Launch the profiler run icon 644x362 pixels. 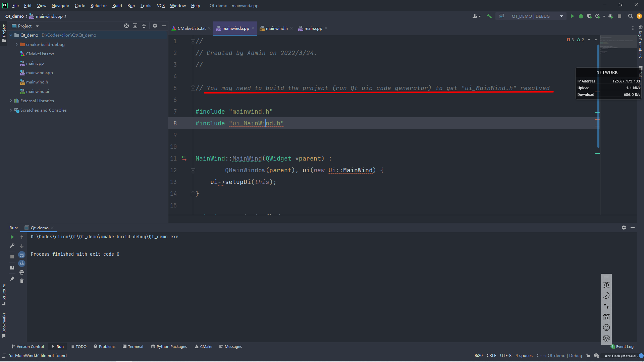coord(597,16)
